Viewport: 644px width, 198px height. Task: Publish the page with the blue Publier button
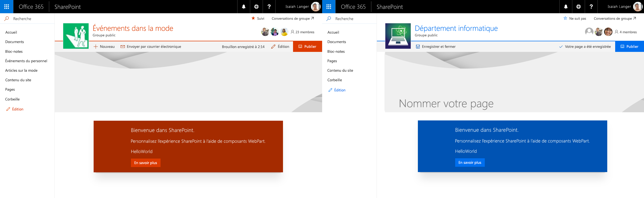(629, 47)
